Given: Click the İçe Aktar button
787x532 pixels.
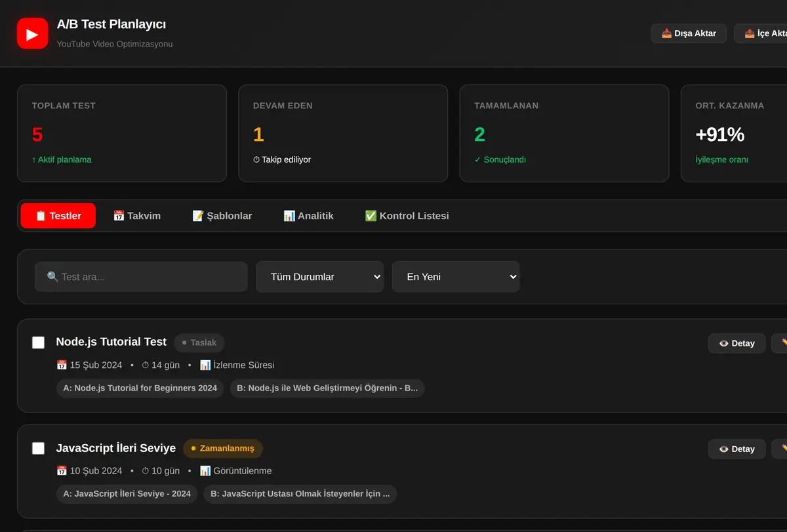Looking at the screenshot, I should [761, 33].
